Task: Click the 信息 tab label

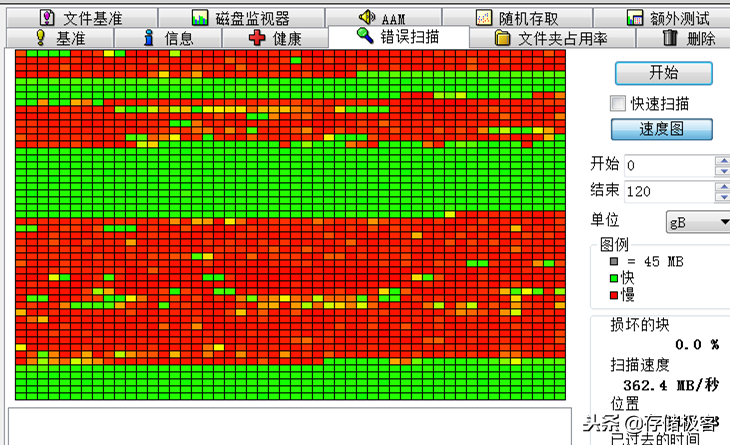Action: [x=179, y=38]
